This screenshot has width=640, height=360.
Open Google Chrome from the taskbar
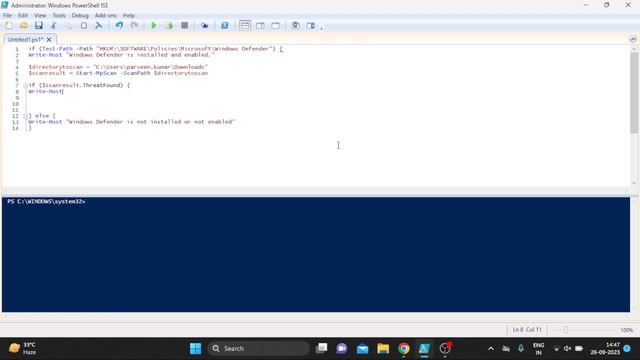point(404,349)
